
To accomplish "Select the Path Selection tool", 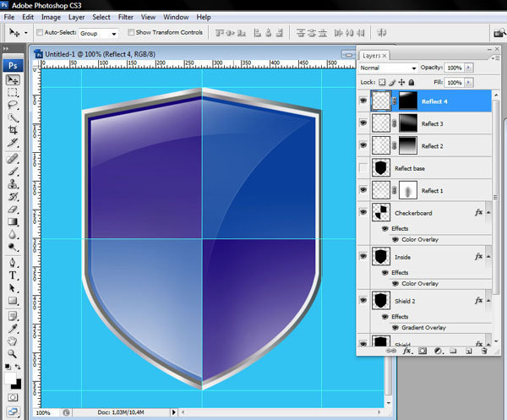I will pyautogui.click(x=13, y=288).
